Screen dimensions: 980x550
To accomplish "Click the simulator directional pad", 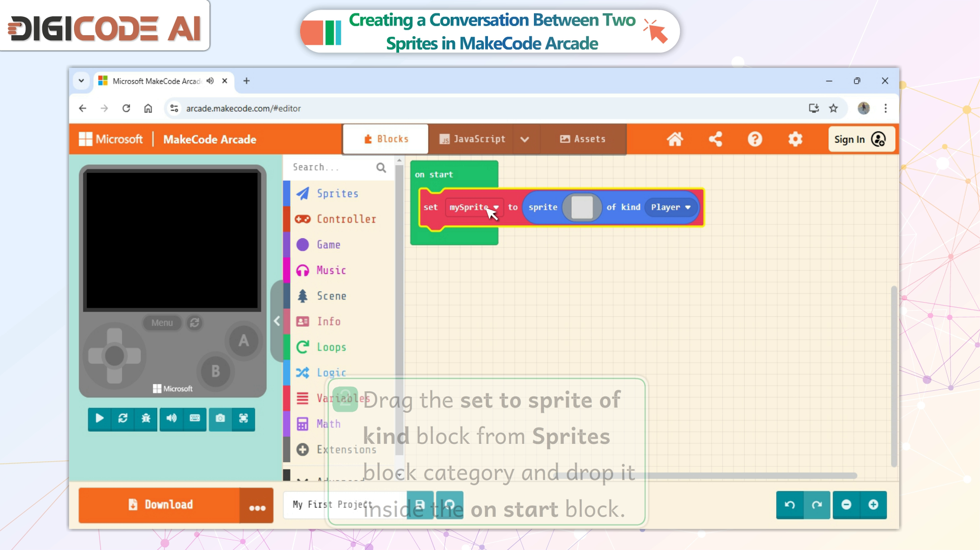I will coord(114,356).
